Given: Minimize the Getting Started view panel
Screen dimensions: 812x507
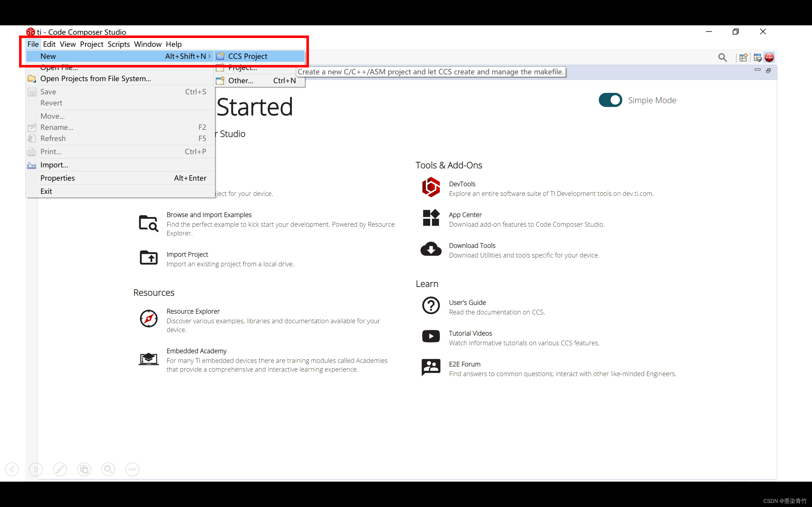Looking at the screenshot, I should (x=757, y=70).
